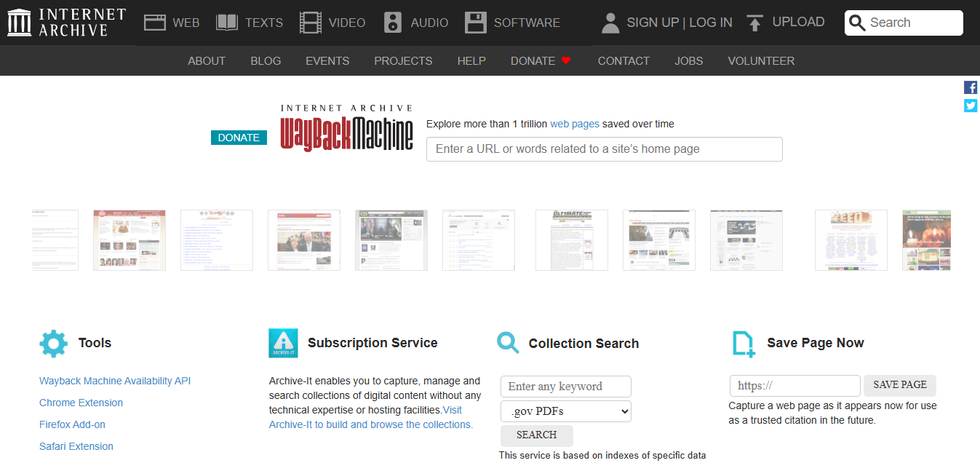This screenshot has height=463, width=980.
Task: Click the Archive-It logo next to Subscription Service
Action: pyautogui.click(x=282, y=343)
